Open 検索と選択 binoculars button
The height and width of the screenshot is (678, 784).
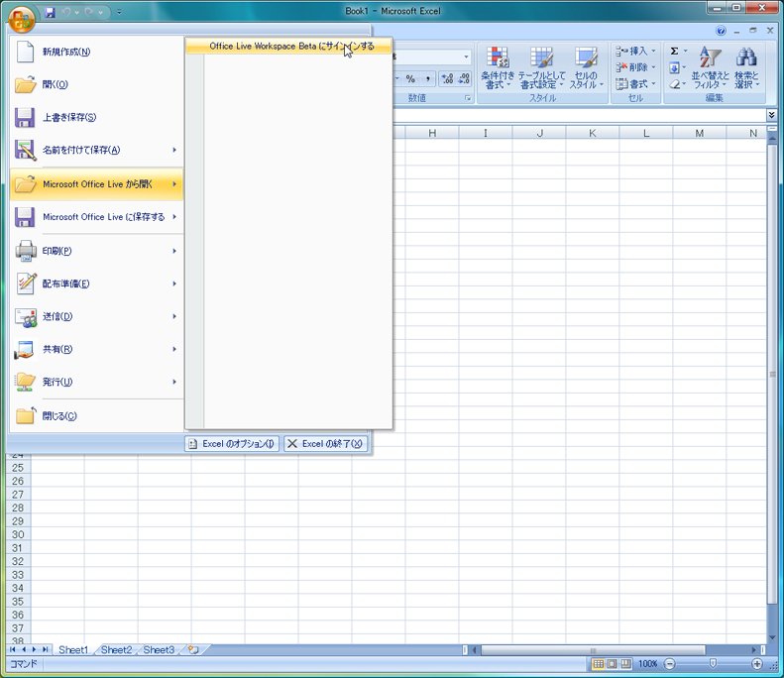(746, 67)
